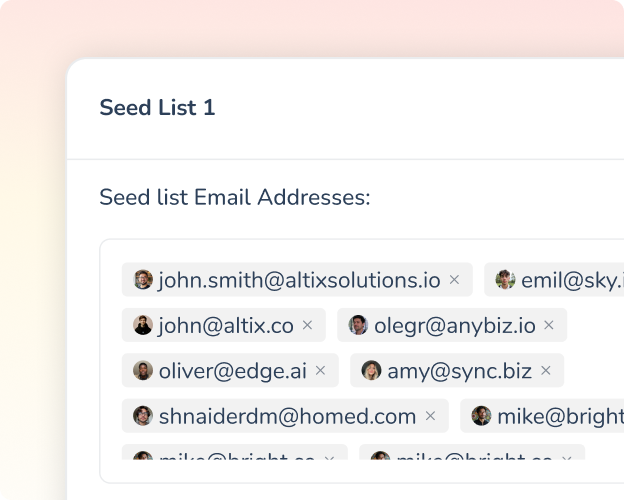Select the olegr@anybiz.io email text

pyautogui.click(x=454, y=325)
